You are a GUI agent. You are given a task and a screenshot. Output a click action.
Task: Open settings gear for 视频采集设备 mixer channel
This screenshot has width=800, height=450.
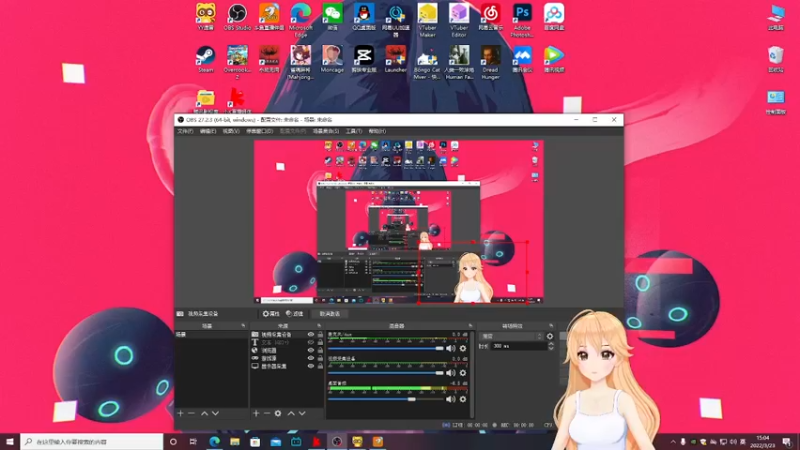click(x=463, y=373)
